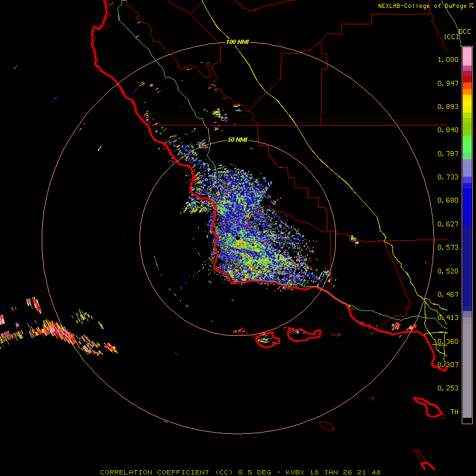Click the 100 NMI range ring label
Image resolution: width=476 pixels, height=476 pixels.
[237, 42]
